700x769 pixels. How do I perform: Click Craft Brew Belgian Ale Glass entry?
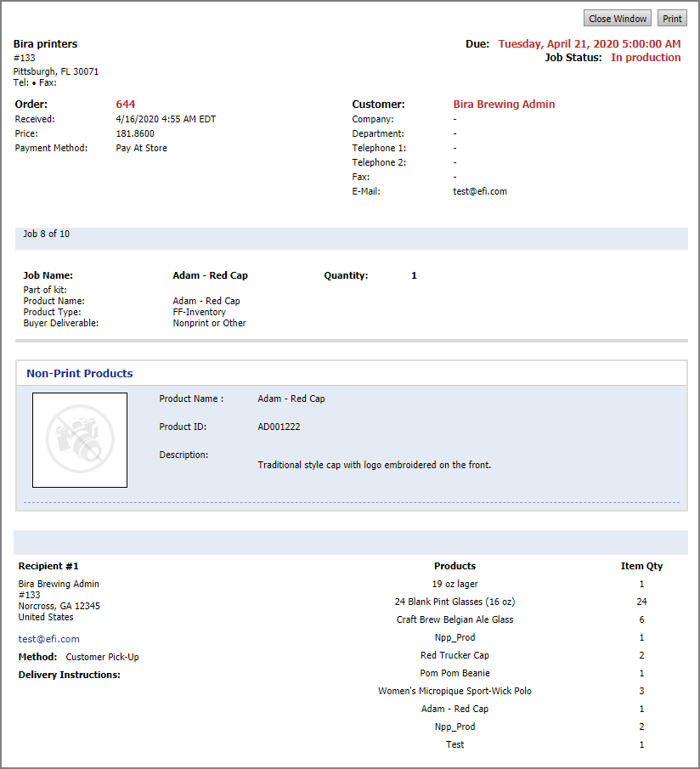click(x=454, y=619)
